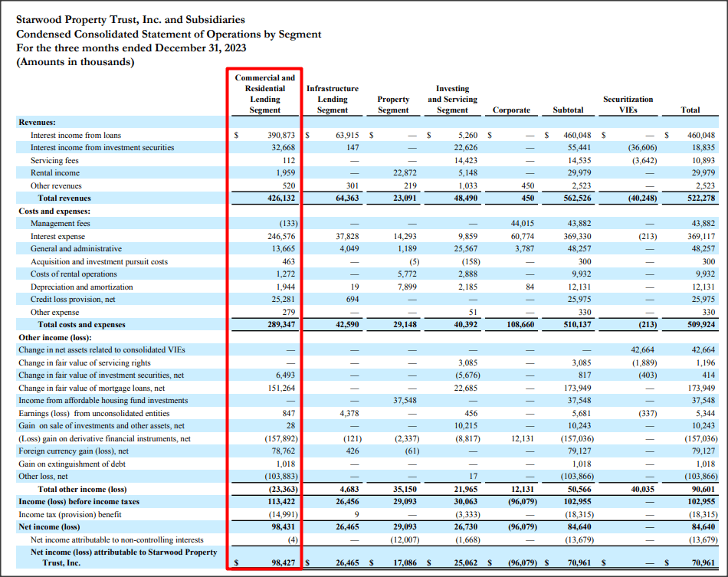The height and width of the screenshot is (577, 728).
Task: Click the 37,548 affordable housing income value
Action: pyautogui.click(x=405, y=400)
